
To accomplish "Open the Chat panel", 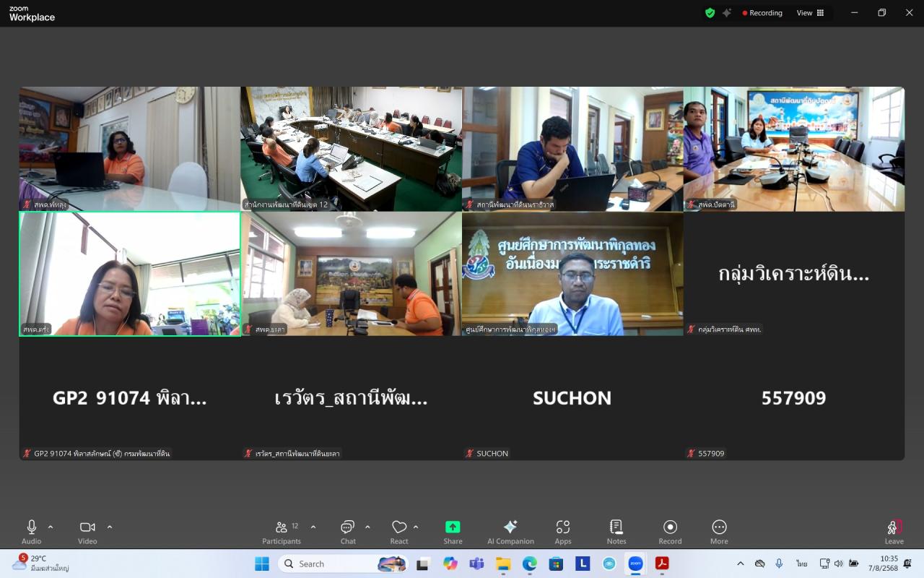I will (x=348, y=532).
